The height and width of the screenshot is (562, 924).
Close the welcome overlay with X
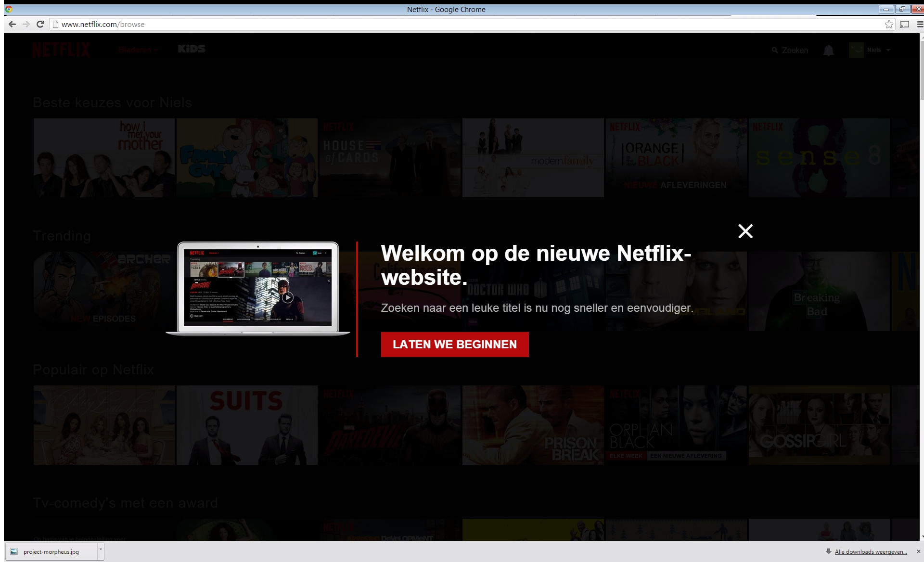point(745,231)
